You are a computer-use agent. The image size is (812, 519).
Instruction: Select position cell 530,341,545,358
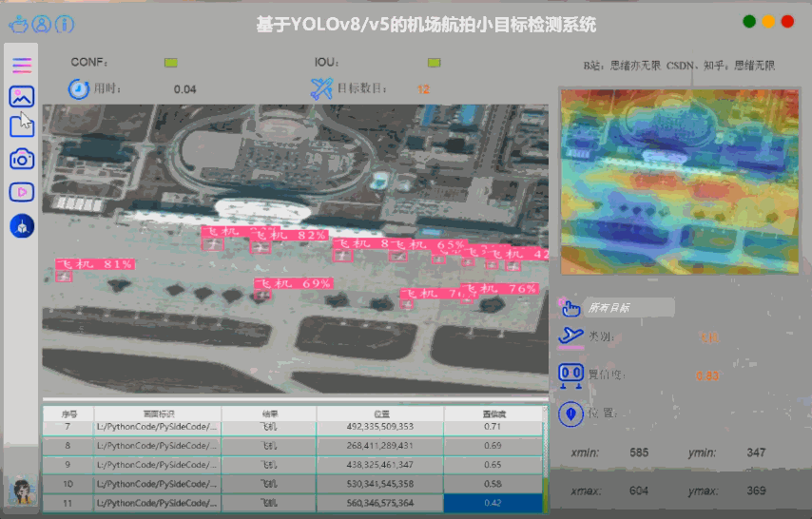click(380, 484)
